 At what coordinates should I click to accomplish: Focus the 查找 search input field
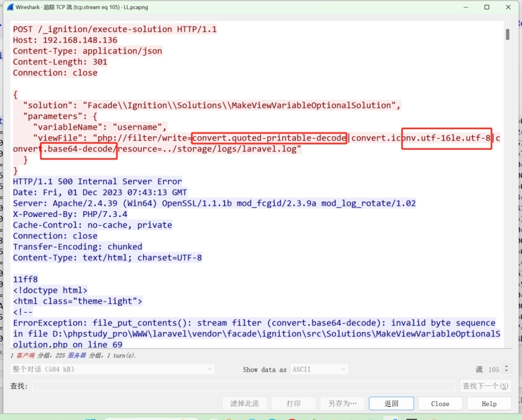(244, 386)
